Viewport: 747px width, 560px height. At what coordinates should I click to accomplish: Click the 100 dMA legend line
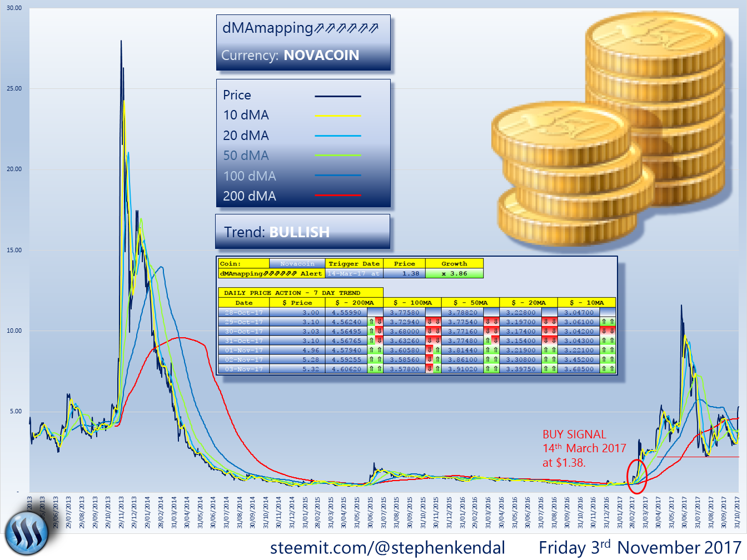click(x=338, y=176)
